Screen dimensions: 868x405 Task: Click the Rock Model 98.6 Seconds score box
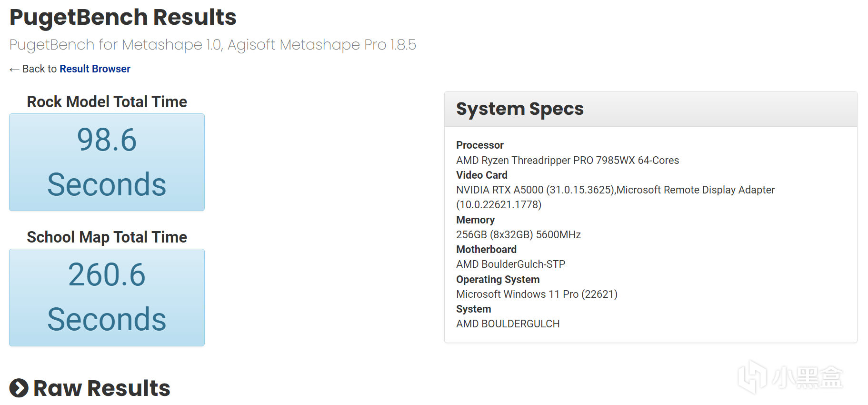pos(107,162)
